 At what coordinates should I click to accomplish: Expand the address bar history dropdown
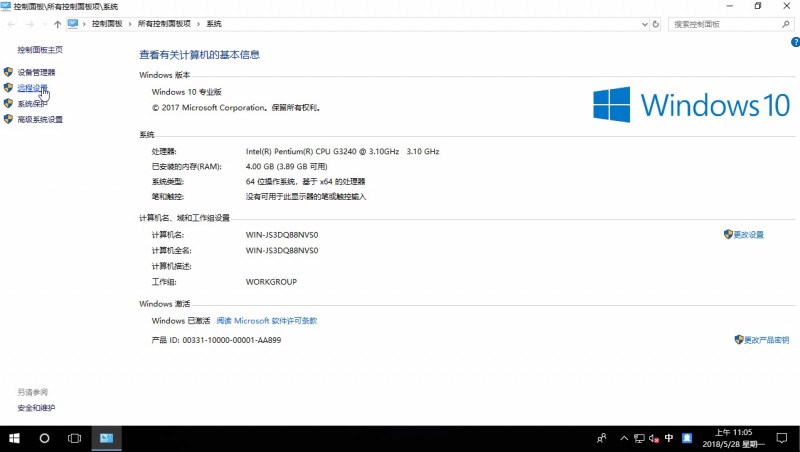(644, 24)
